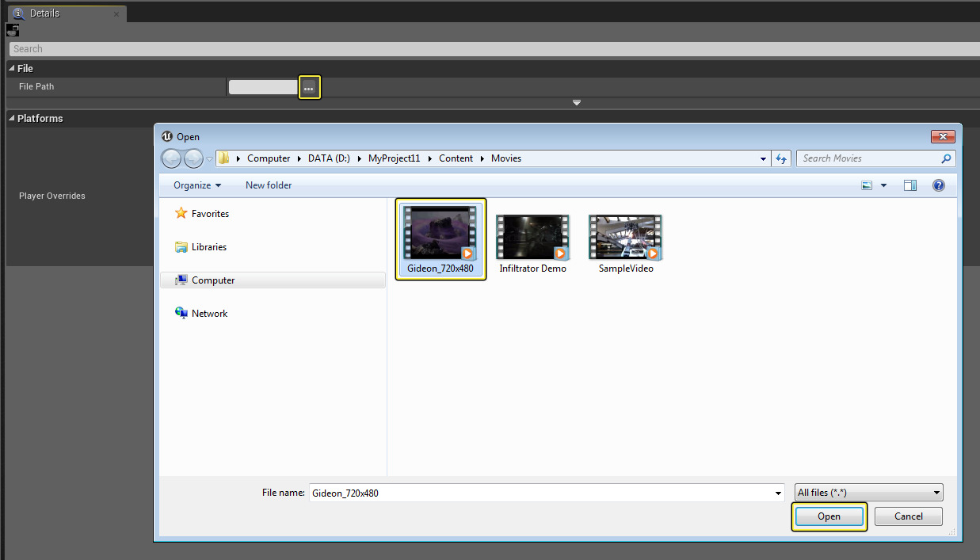Collapse the File section triangle

[12, 69]
